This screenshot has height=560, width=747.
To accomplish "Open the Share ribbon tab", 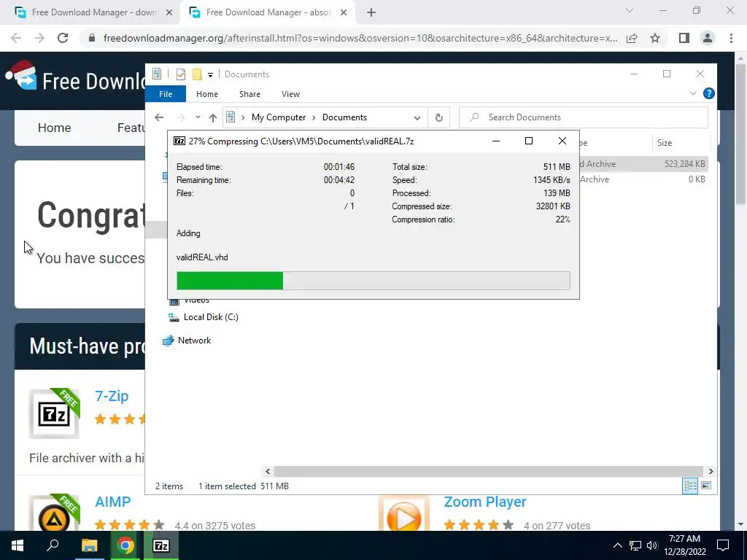I will point(249,94).
